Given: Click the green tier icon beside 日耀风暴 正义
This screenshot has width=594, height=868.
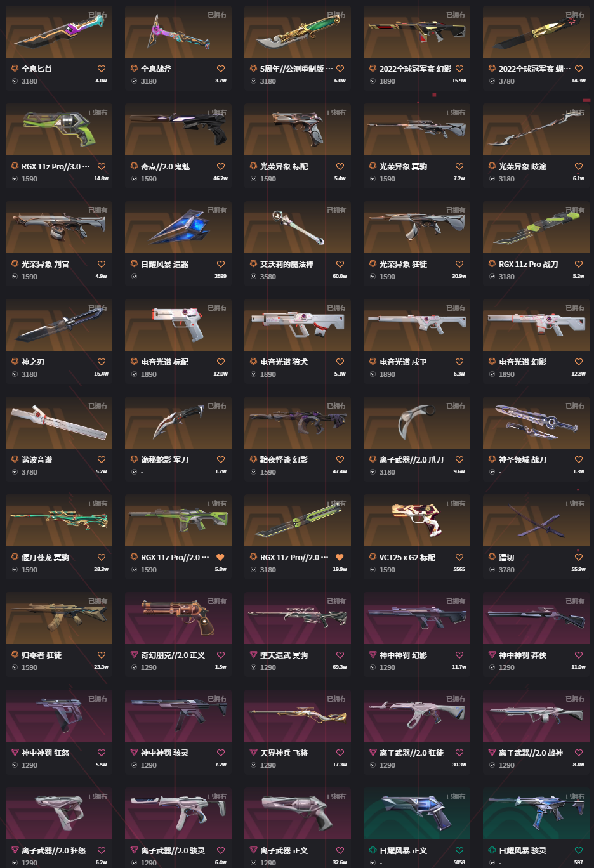Looking at the screenshot, I should click(x=373, y=850).
